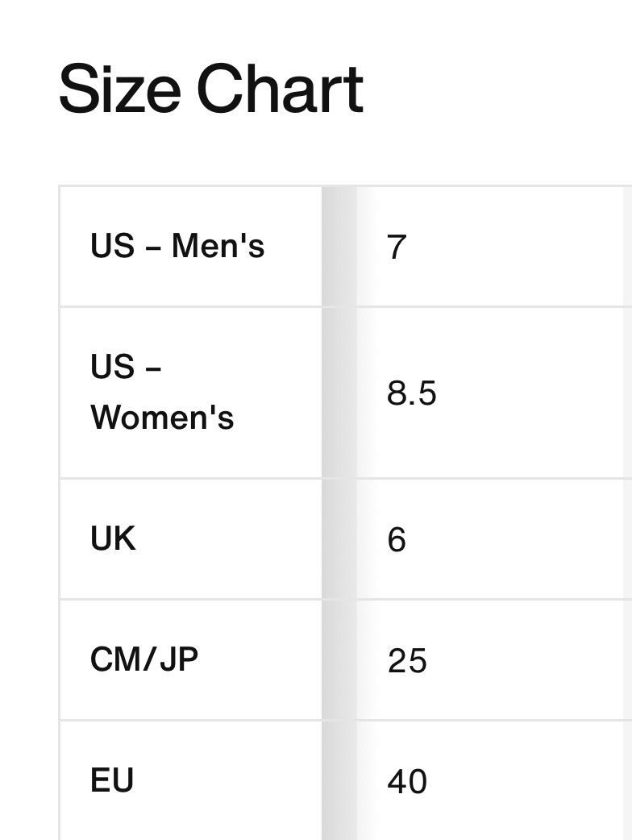This screenshot has width=632, height=840.
Task: Click the word Men's in the label
Action: (x=218, y=246)
